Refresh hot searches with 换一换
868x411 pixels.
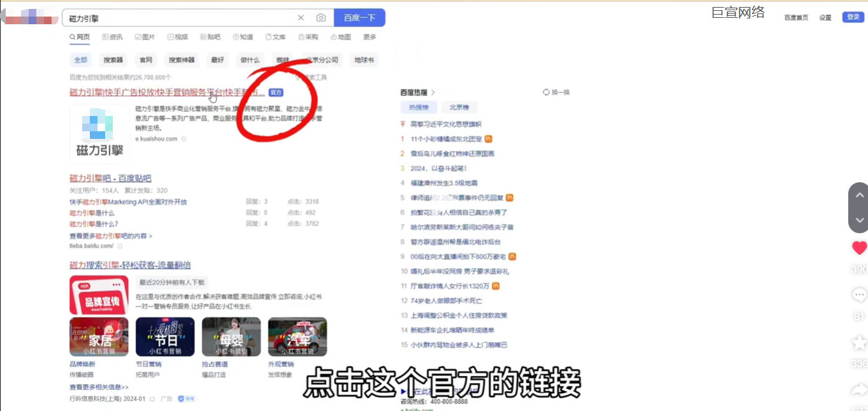click(x=556, y=92)
